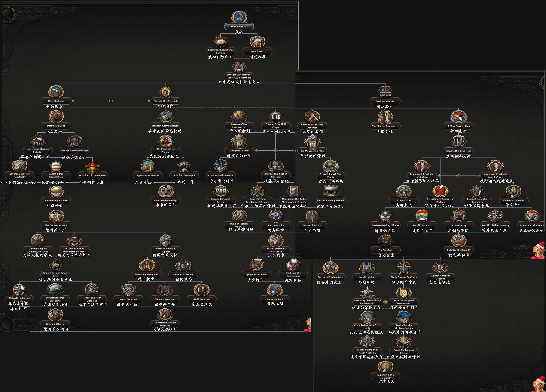Click the Harmonious Balance focus icon
Screen dimensions: 546x392
coord(56,191)
